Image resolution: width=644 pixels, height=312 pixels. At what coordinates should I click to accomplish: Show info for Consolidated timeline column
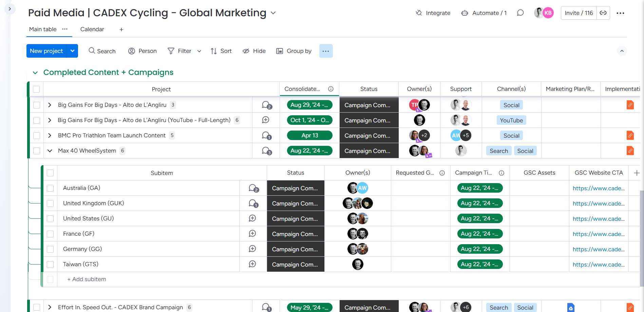click(331, 89)
